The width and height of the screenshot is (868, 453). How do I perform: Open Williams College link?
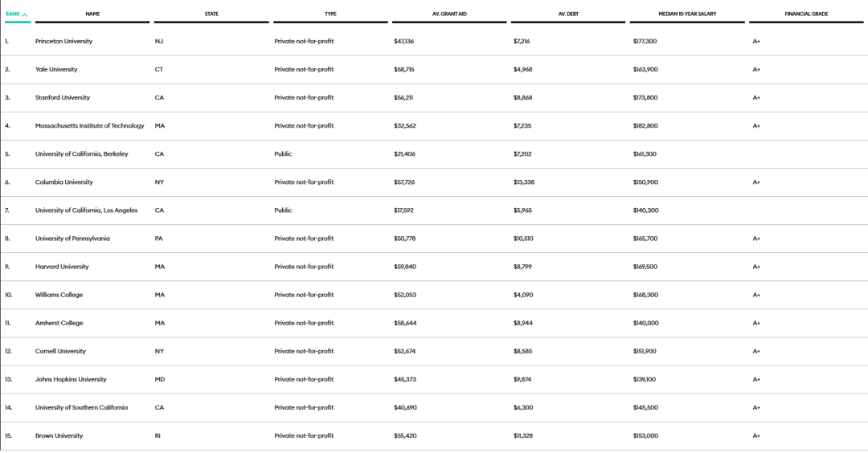pyautogui.click(x=59, y=295)
